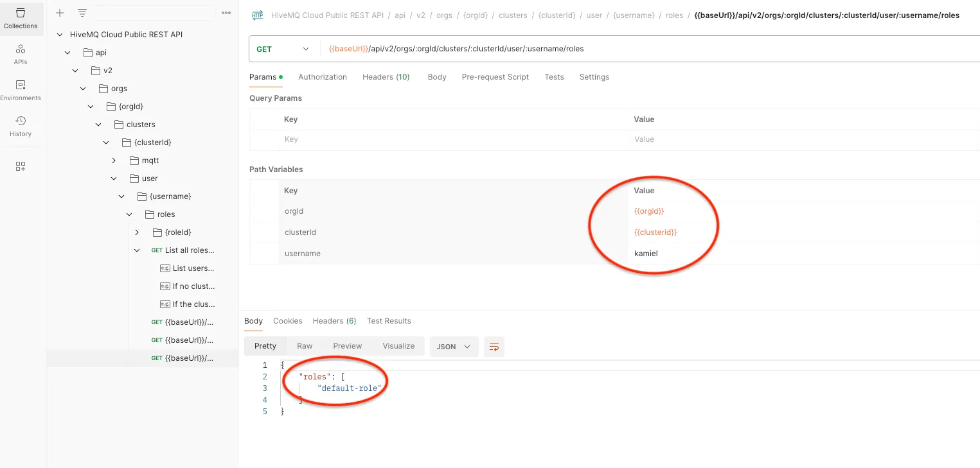
Task: Switch to the response Body tab
Action: click(x=253, y=321)
